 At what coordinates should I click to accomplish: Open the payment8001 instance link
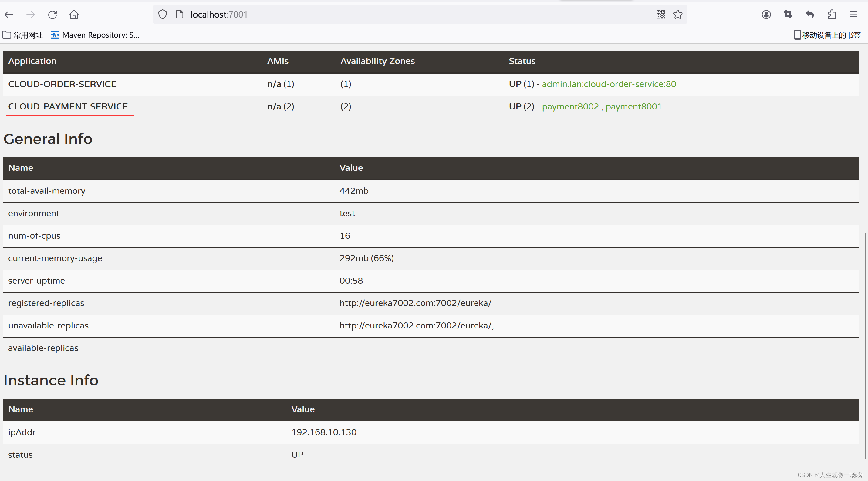[633, 107]
